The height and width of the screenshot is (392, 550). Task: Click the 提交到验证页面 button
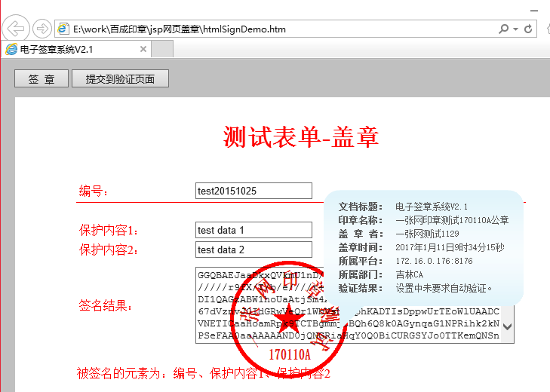pyautogui.click(x=120, y=79)
